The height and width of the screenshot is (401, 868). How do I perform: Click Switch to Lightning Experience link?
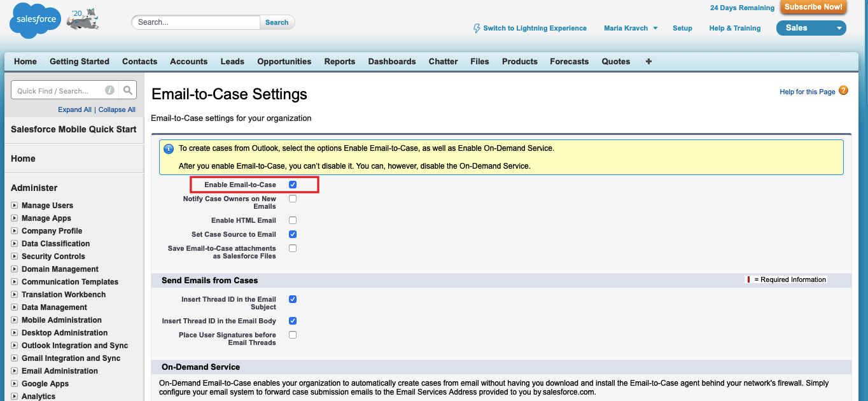(x=535, y=28)
